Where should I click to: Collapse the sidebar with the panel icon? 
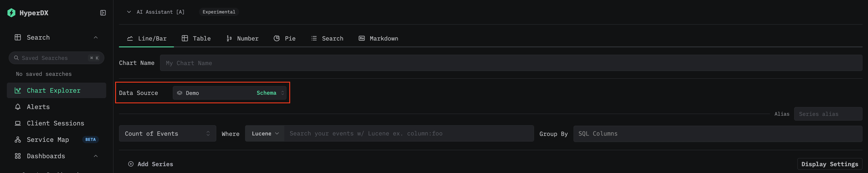103,13
